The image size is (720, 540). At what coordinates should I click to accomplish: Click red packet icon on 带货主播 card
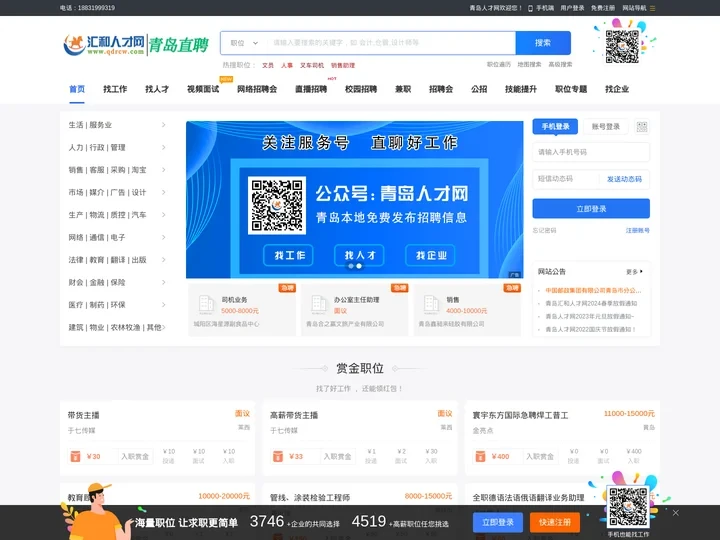click(x=75, y=456)
